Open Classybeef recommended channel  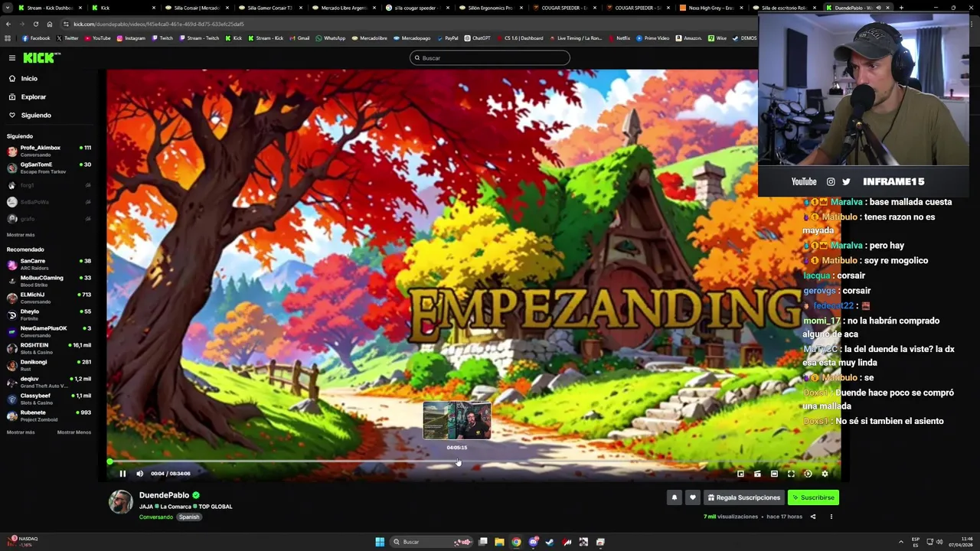tap(49, 399)
